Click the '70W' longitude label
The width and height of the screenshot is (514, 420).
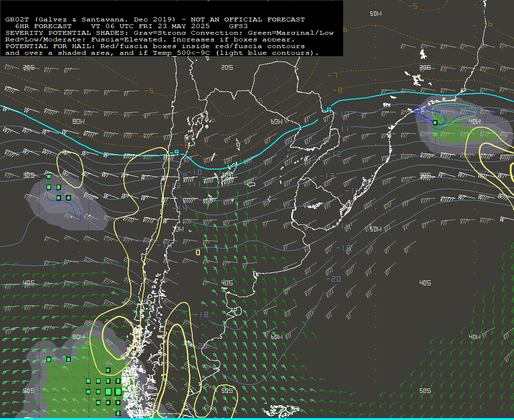(x=178, y=229)
